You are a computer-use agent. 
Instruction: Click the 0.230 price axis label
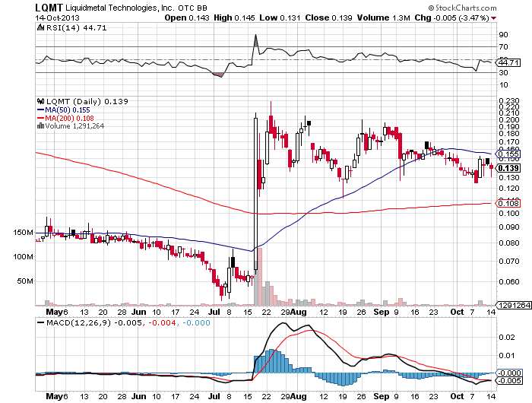509,101
